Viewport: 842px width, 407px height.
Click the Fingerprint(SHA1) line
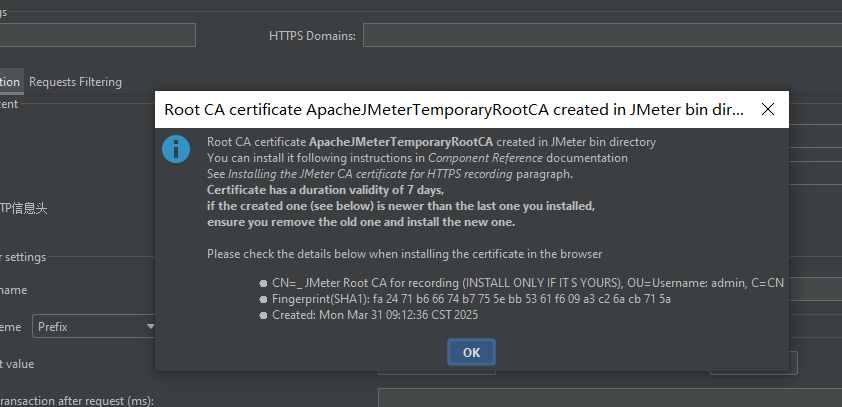[x=471, y=299]
